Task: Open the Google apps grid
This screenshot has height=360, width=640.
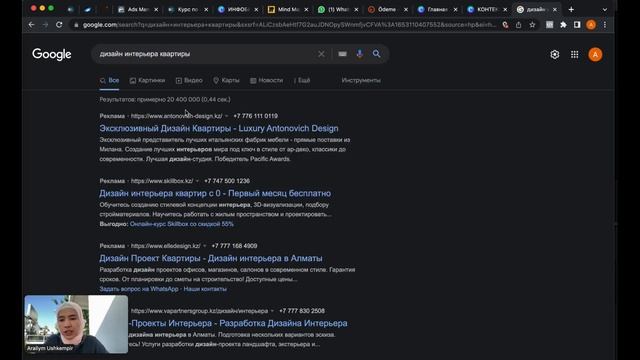Action: [x=574, y=54]
